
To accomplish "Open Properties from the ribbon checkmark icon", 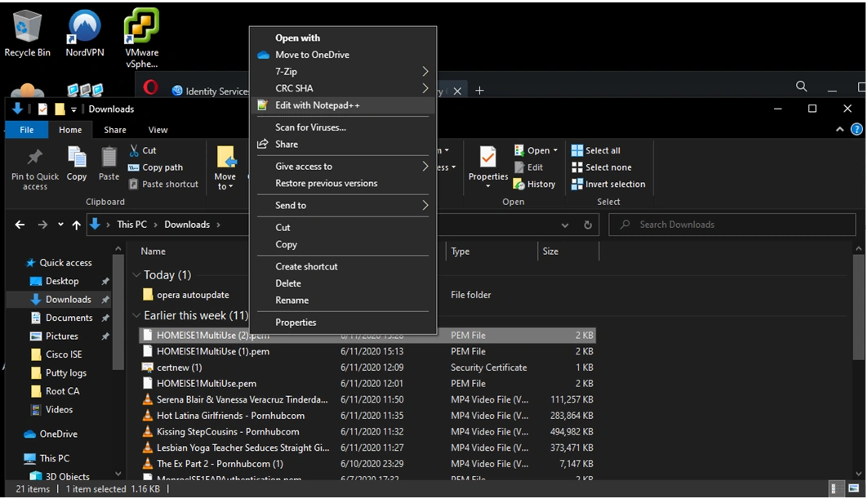I will coord(488,158).
